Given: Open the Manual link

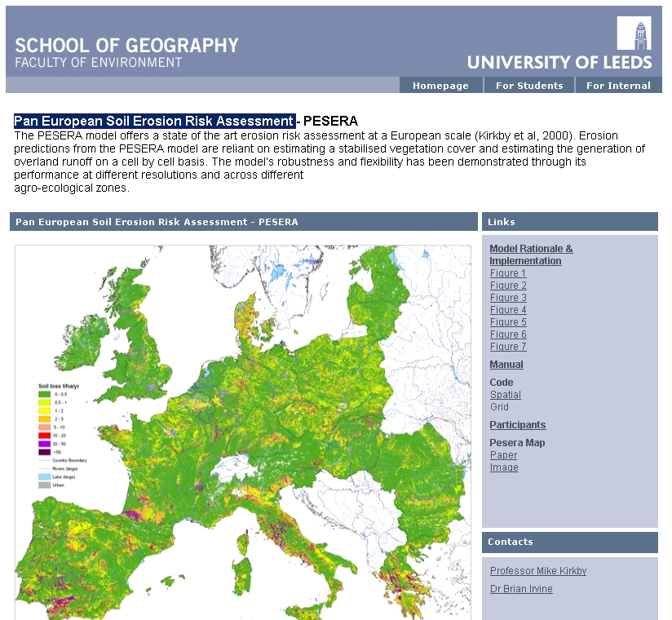Looking at the screenshot, I should (x=506, y=365).
